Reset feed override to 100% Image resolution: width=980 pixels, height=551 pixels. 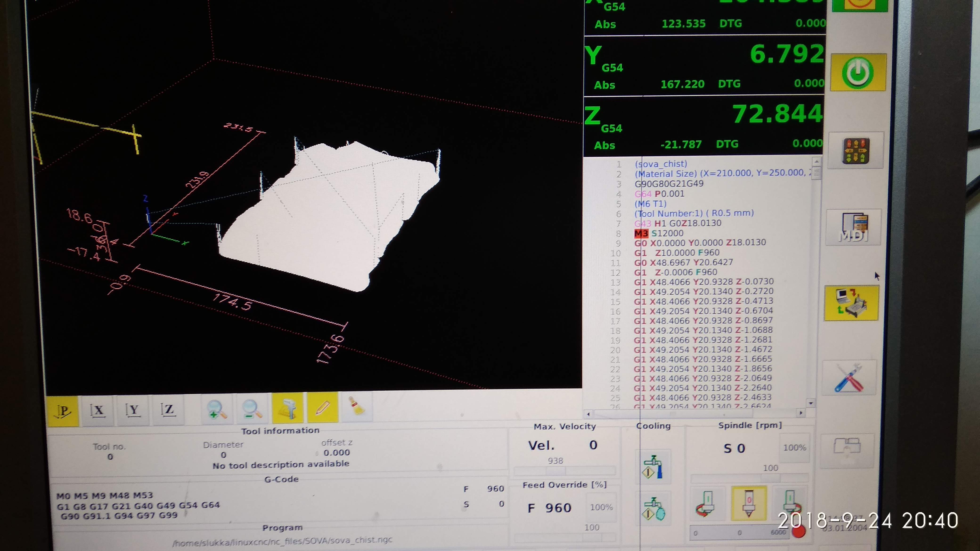point(601,507)
